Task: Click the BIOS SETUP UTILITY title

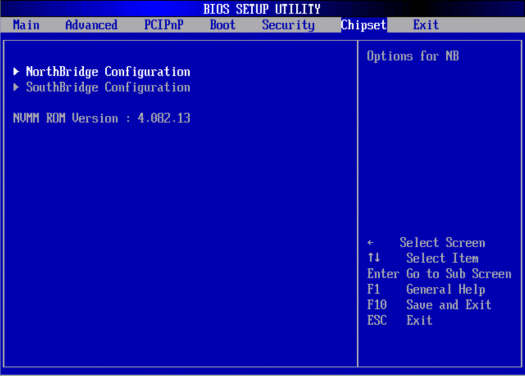Action: (x=262, y=9)
